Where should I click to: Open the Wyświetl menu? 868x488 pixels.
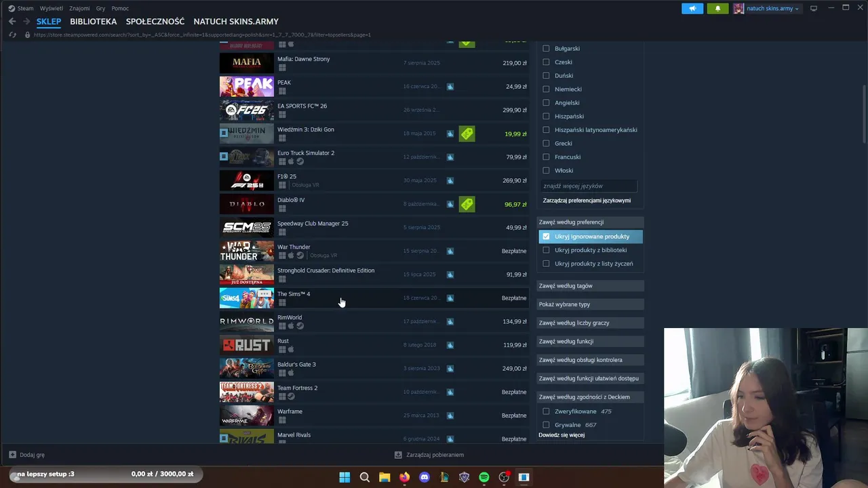pyautogui.click(x=52, y=8)
